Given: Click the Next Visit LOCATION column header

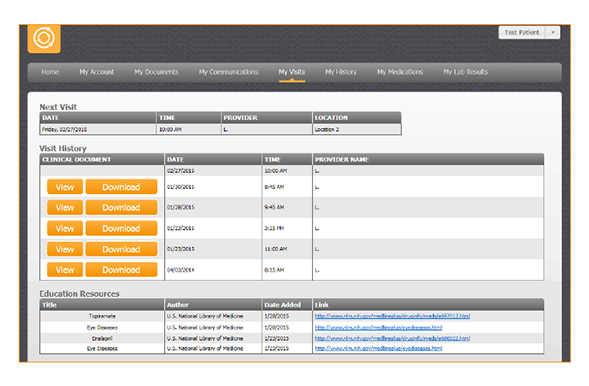Looking at the screenshot, I should pyautogui.click(x=357, y=118).
